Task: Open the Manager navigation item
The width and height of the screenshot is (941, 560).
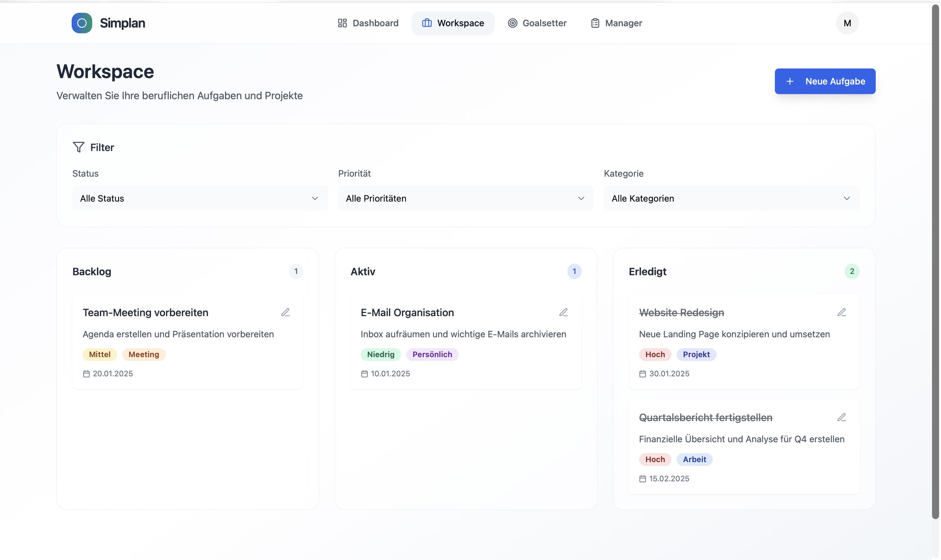Action: [623, 23]
